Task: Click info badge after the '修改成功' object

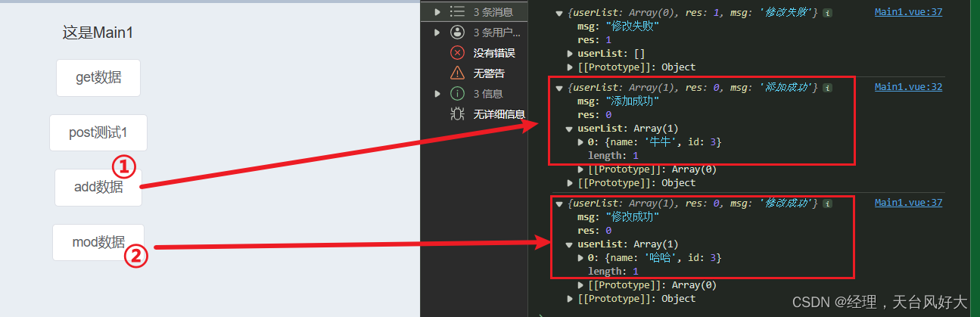Action: (x=827, y=204)
